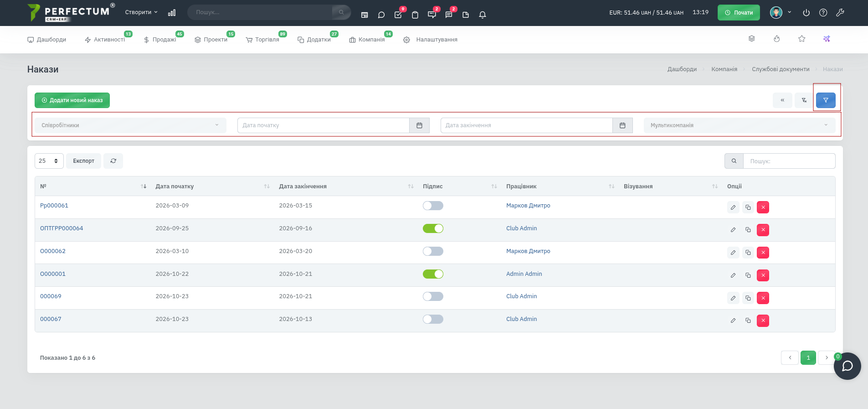868x409 pixels.
Task: Open the Проекти menu
Action: click(211, 40)
